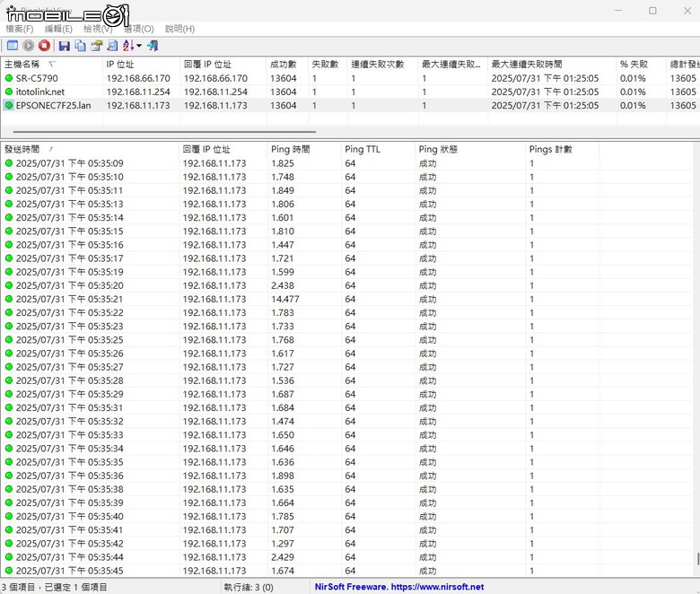Sort by 失敗數 column header
The height and width of the screenshot is (594, 700).
(x=328, y=65)
